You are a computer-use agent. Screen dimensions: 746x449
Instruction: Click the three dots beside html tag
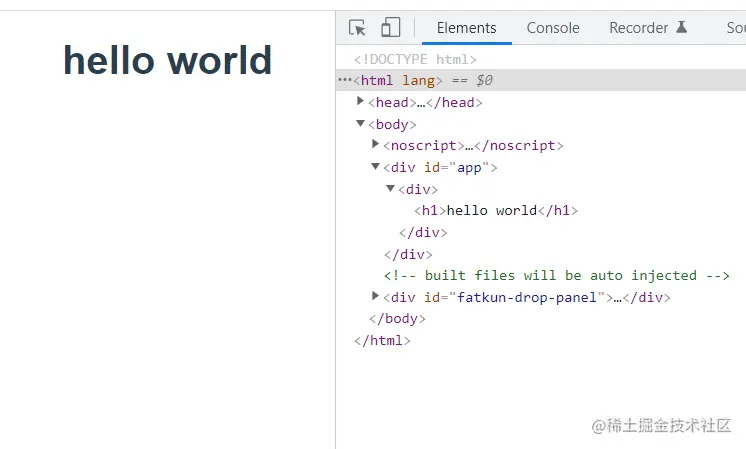344,80
